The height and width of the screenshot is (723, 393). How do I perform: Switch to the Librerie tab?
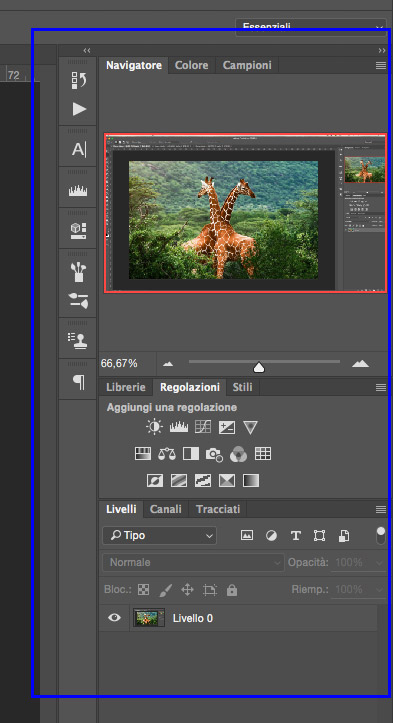click(126, 387)
